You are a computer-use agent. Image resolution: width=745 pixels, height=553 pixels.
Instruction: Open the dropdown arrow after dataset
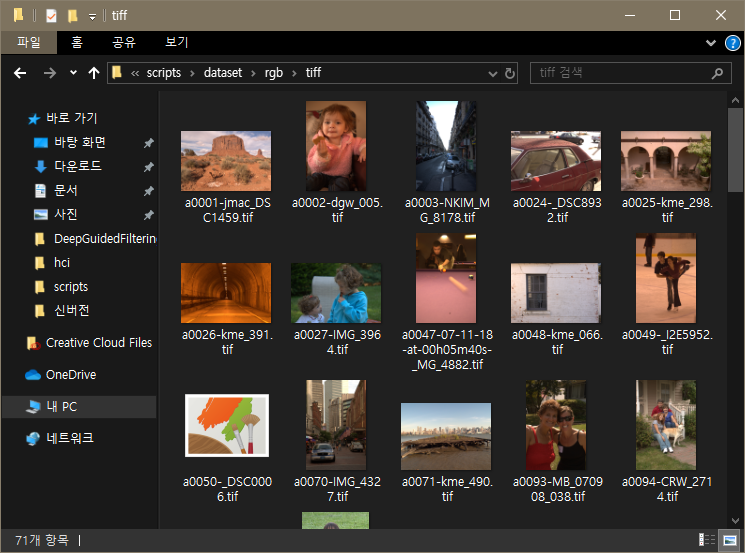253,73
